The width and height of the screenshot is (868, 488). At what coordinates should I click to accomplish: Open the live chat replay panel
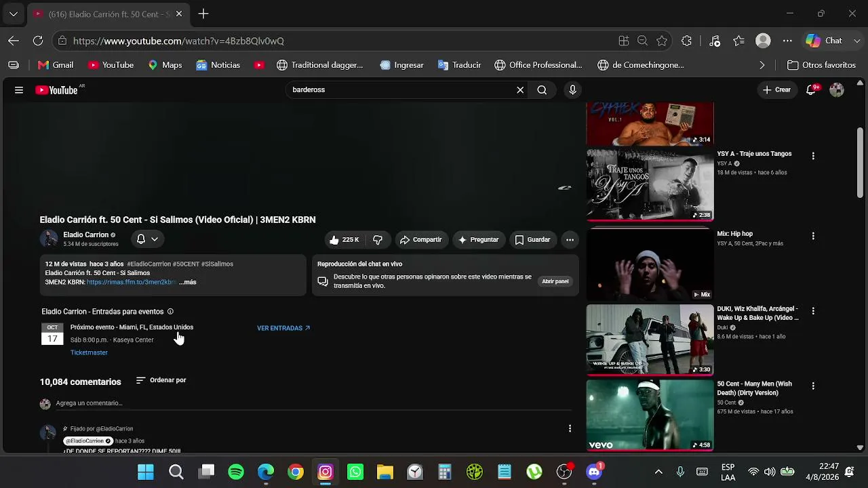point(555,281)
